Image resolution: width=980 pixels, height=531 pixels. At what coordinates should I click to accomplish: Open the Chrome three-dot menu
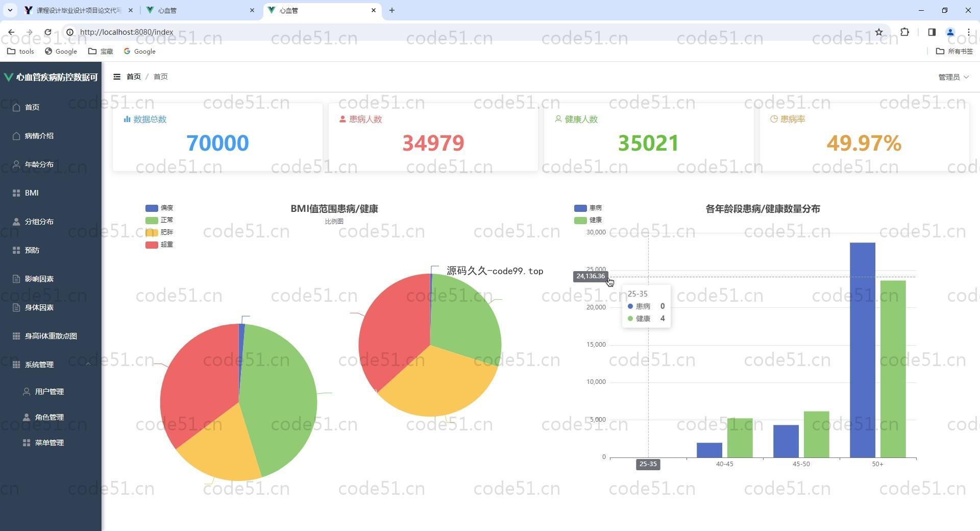tap(968, 32)
